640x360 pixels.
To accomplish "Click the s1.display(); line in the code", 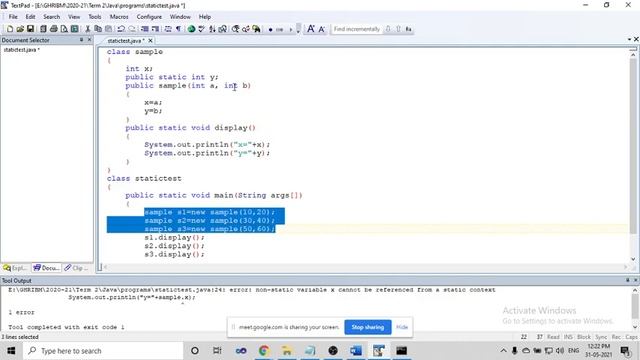I will [x=174, y=238].
